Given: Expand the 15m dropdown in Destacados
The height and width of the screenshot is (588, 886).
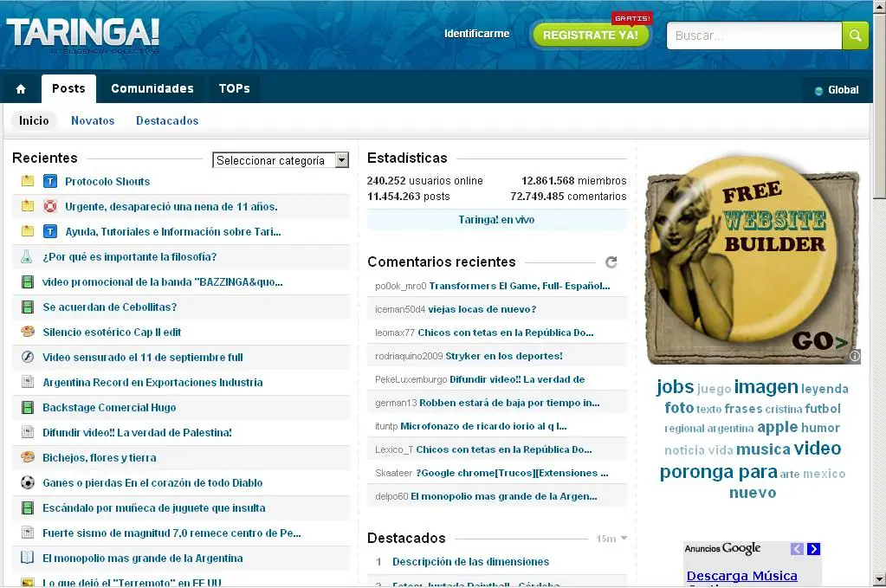Looking at the screenshot, I should (611, 538).
